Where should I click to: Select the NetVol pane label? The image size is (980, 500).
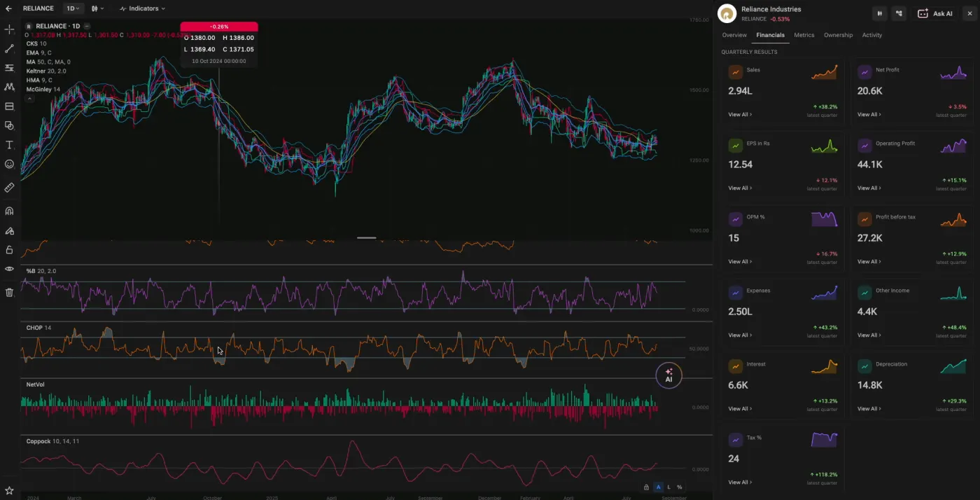[x=35, y=384]
